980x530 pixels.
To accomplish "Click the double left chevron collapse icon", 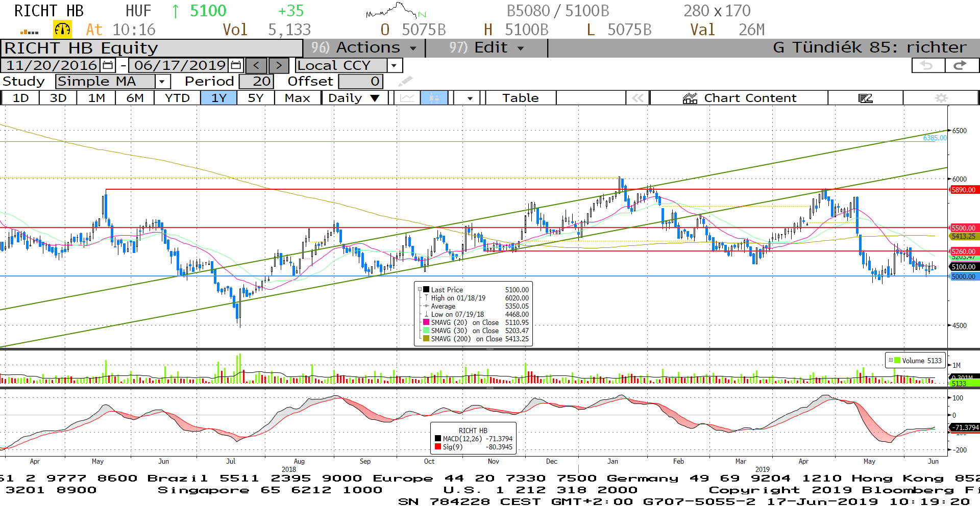I will coord(638,98).
